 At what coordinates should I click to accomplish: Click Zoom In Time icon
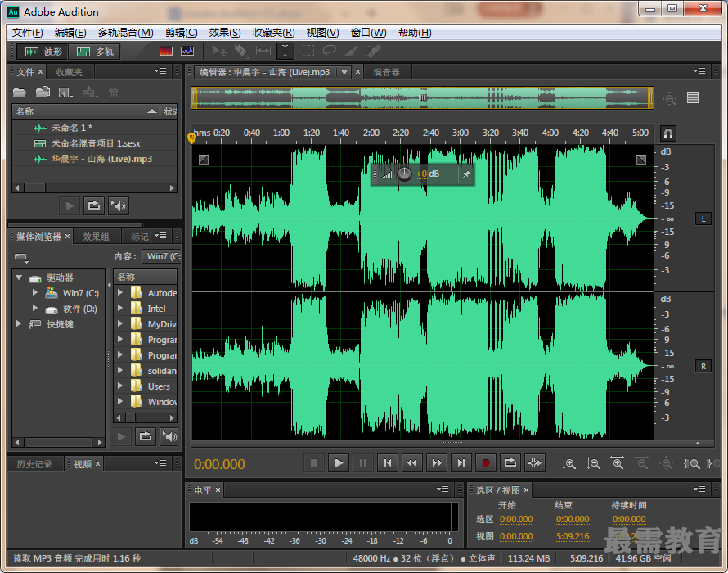618,463
